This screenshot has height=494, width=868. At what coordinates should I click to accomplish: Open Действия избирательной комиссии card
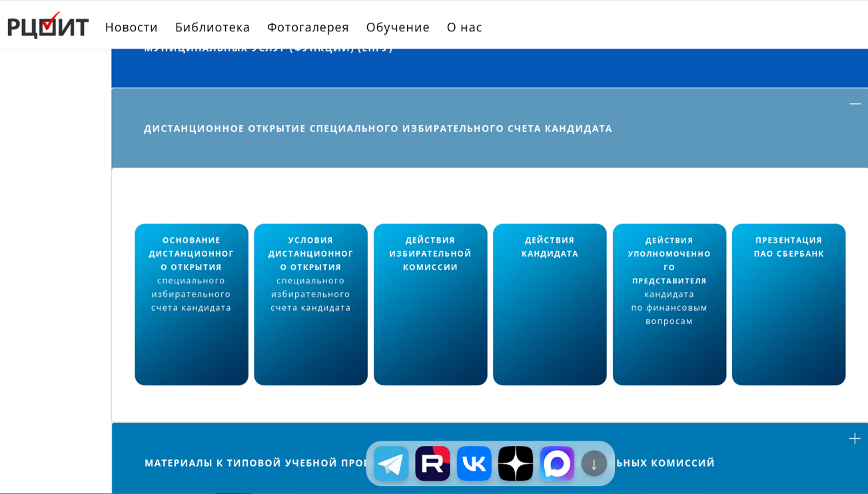[x=430, y=304]
